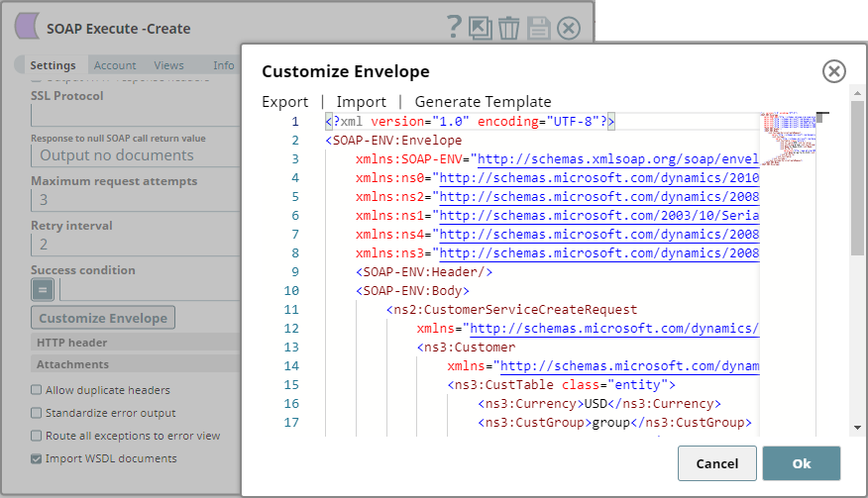
Task: Click the save disk icon
Action: point(539,28)
